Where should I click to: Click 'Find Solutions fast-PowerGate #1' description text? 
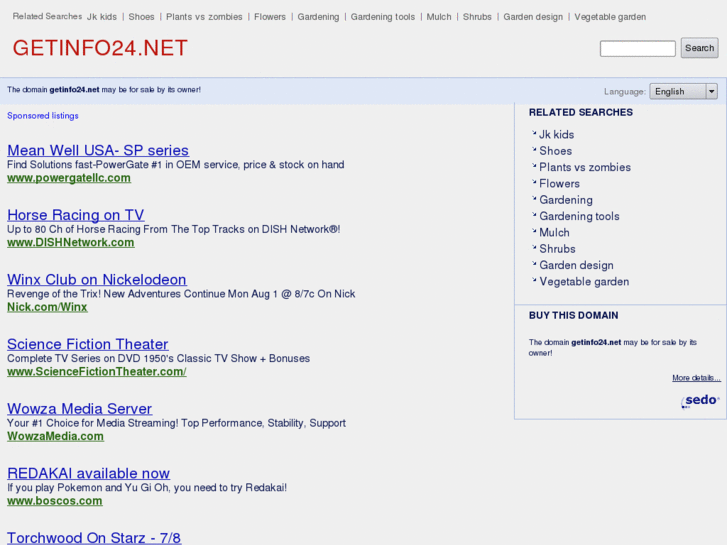click(176, 165)
